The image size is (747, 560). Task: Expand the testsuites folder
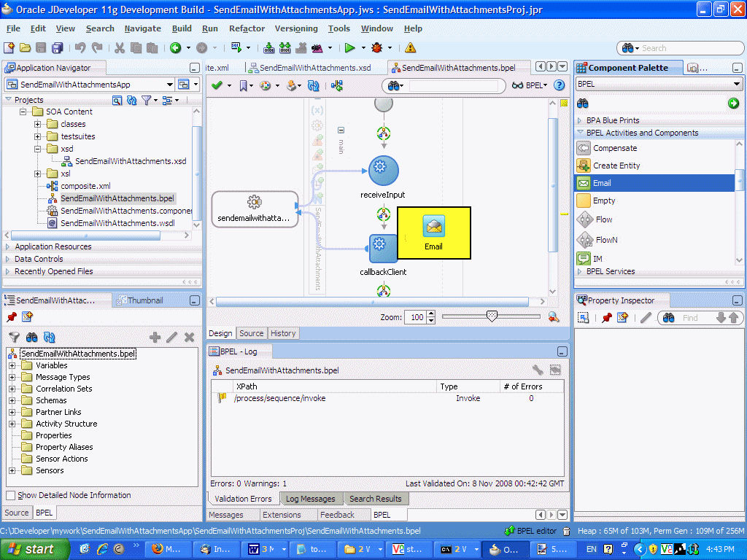point(38,136)
